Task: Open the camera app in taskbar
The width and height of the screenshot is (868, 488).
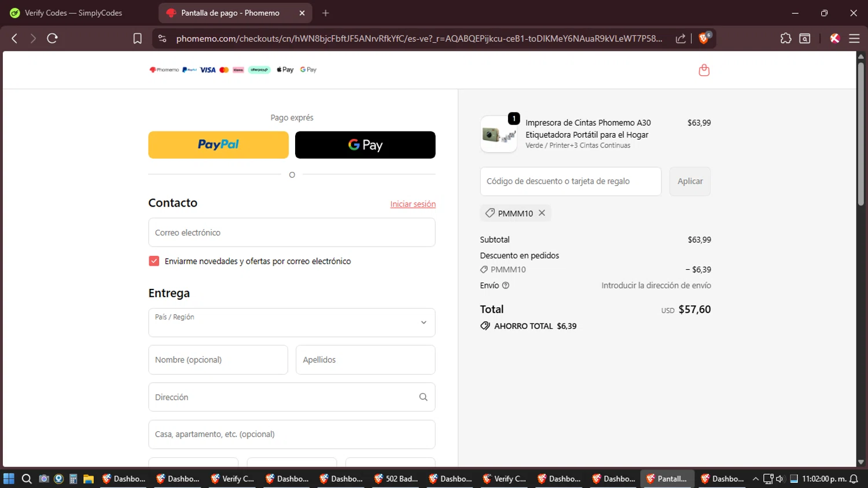Action: pyautogui.click(x=43, y=479)
